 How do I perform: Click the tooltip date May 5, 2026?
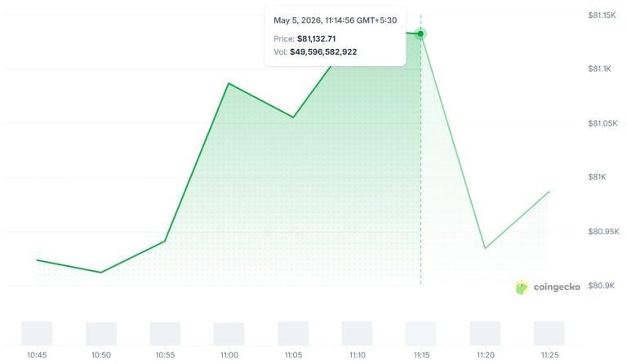pos(297,20)
